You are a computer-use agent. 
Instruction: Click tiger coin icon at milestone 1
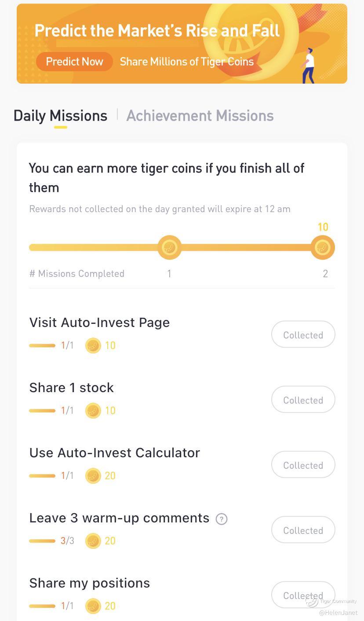click(x=169, y=247)
